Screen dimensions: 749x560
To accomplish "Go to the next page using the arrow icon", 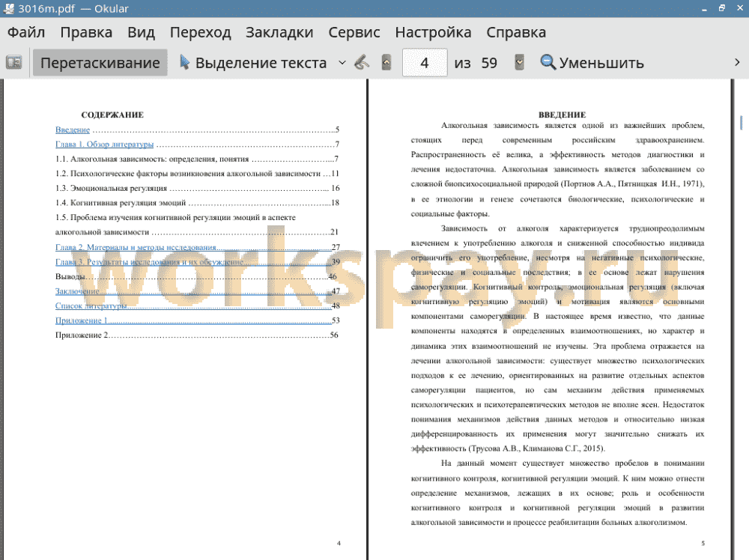I will pos(519,63).
